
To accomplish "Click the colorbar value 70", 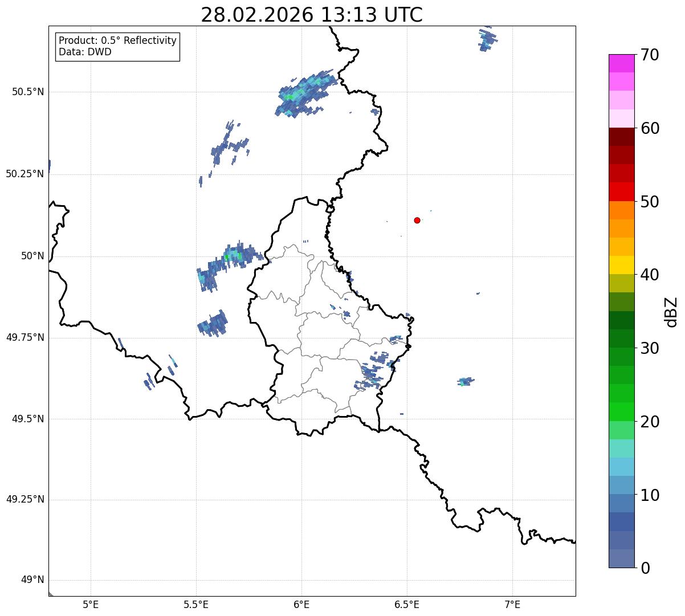I will click(x=650, y=55).
